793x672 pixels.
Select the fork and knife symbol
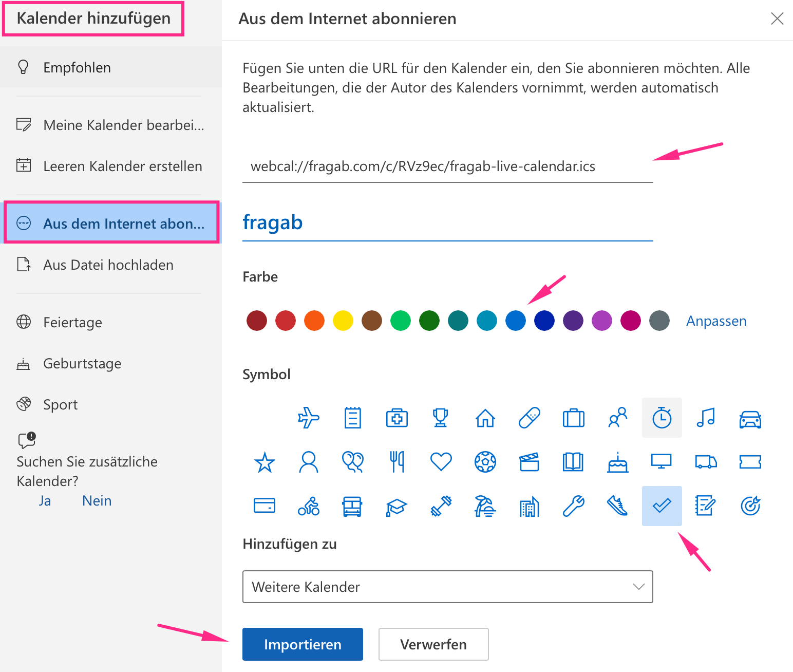pyautogui.click(x=397, y=462)
